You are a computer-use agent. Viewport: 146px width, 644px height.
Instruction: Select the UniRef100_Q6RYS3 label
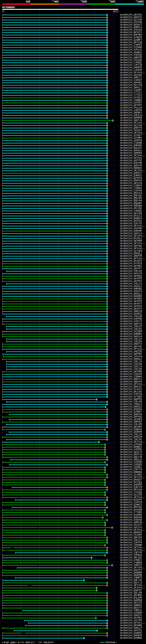[131, 324]
